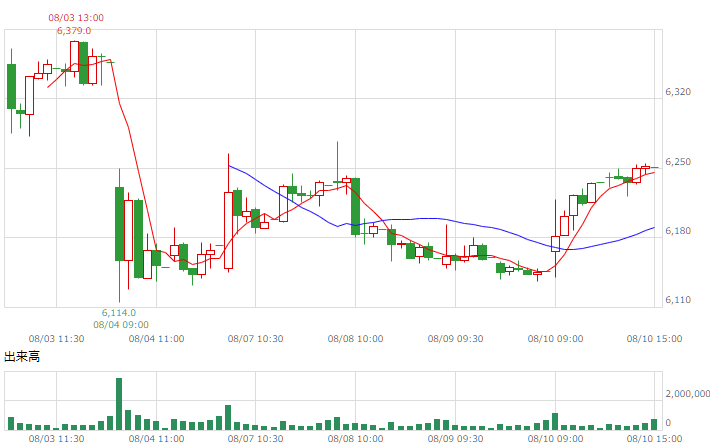Click the 出来高 volume heading
710x446 pixels.
22,357
